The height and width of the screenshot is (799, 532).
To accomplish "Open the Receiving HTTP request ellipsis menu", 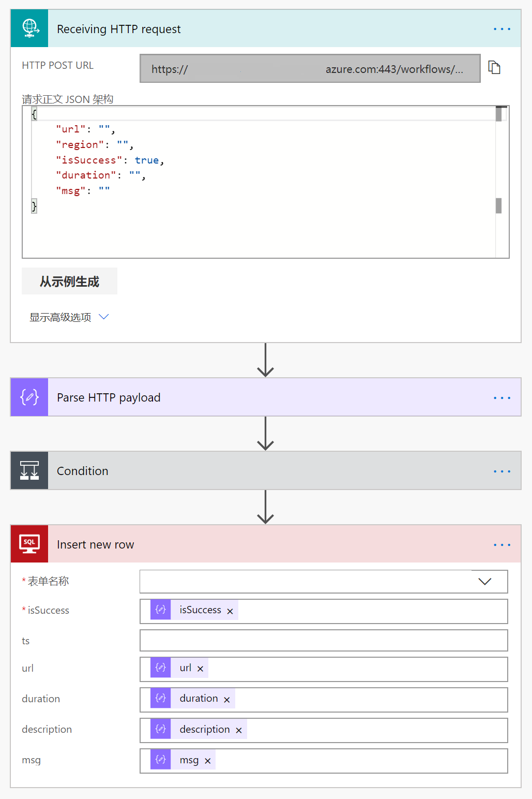I will click(501, 28).
